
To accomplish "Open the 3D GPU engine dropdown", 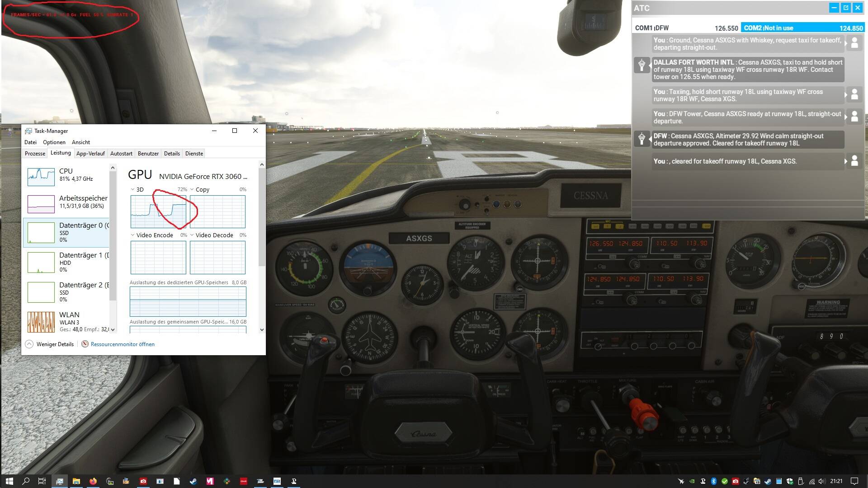I will 132,190.
